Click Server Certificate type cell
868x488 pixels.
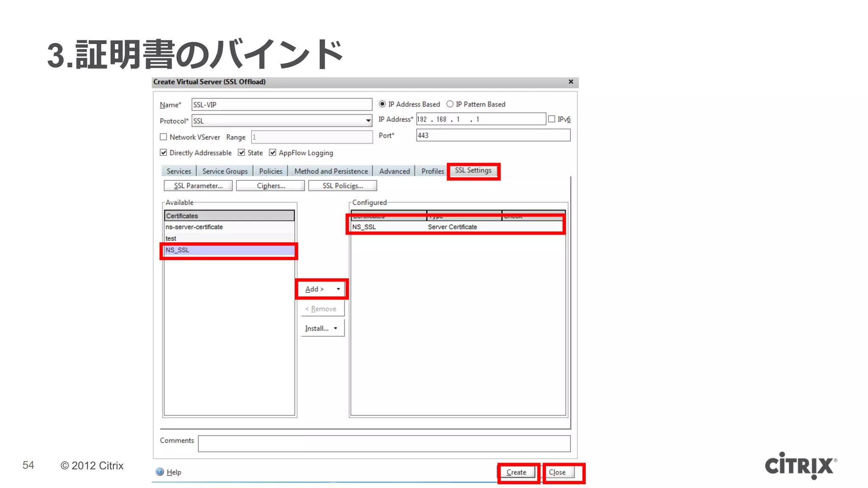(x=452, y=227)
